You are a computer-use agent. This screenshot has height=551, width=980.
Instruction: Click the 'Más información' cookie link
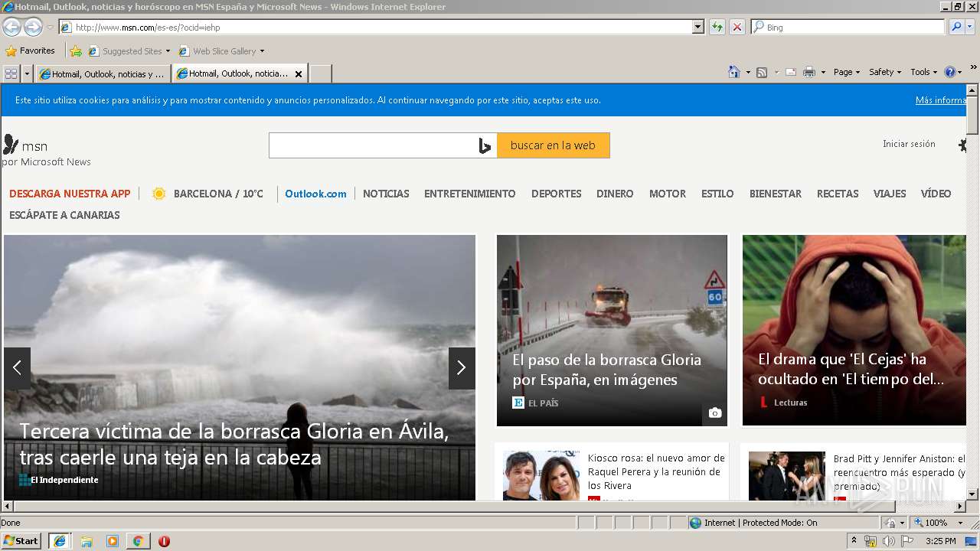941,100
